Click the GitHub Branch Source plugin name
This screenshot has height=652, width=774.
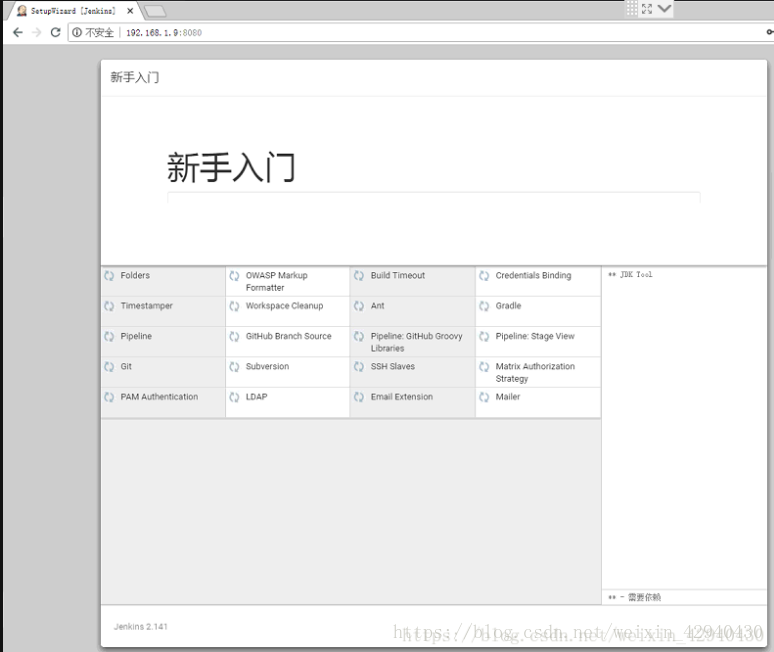click(x=289, y=336)
